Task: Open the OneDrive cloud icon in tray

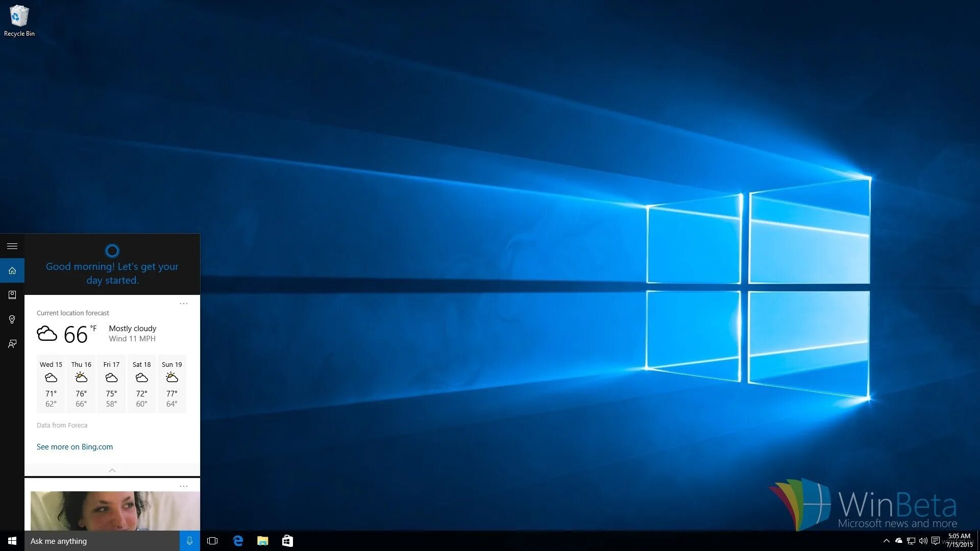Action: click(898, 540)
